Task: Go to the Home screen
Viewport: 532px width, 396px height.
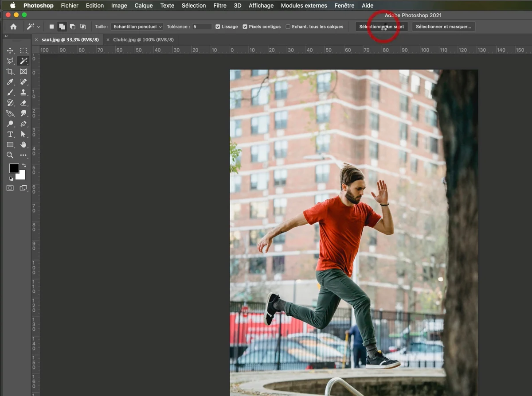Action: click(x=13, y=27)
